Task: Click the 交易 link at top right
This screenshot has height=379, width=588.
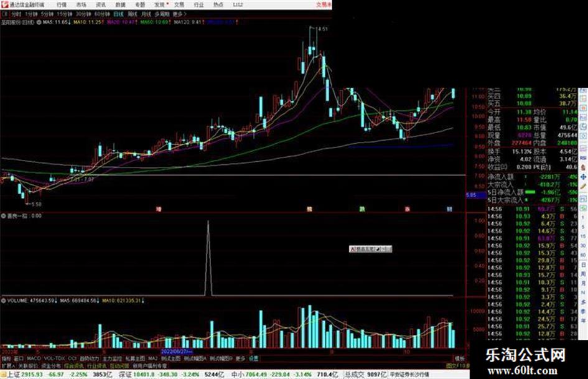Action: [x=323, y=5]
